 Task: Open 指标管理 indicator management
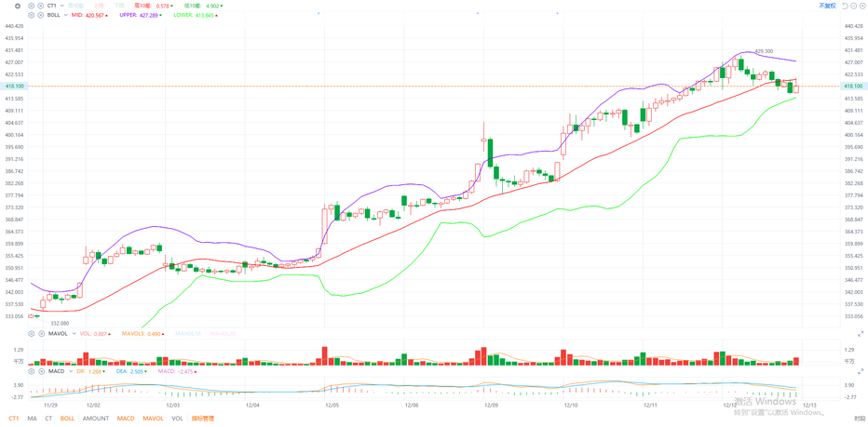pos(203,419)
